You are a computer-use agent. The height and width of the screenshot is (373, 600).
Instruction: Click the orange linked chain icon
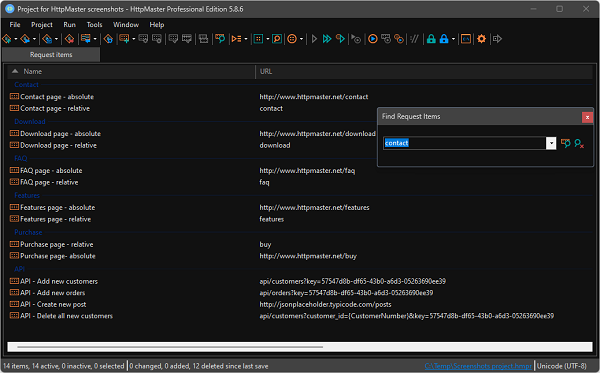(x=399, y=39)
